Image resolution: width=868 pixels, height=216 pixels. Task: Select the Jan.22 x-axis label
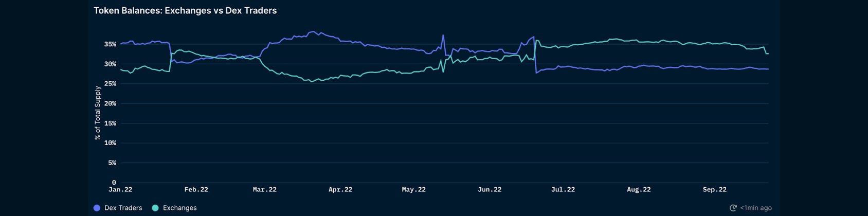click(x=120, y=189)
